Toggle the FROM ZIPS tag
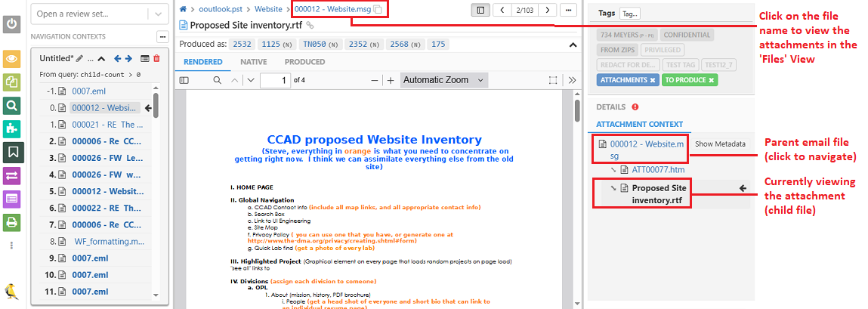Image resolution: width=868 pixels, height=309 pixels. pos(617,50)
